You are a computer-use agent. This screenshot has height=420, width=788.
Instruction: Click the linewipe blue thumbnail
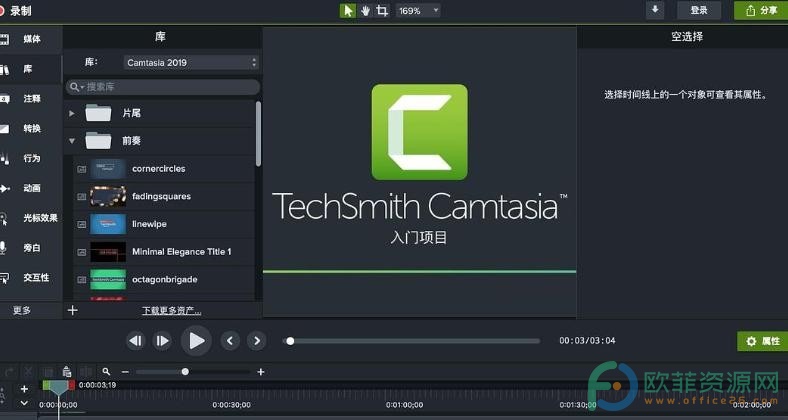pyautogui.click(x=108, y=224)
